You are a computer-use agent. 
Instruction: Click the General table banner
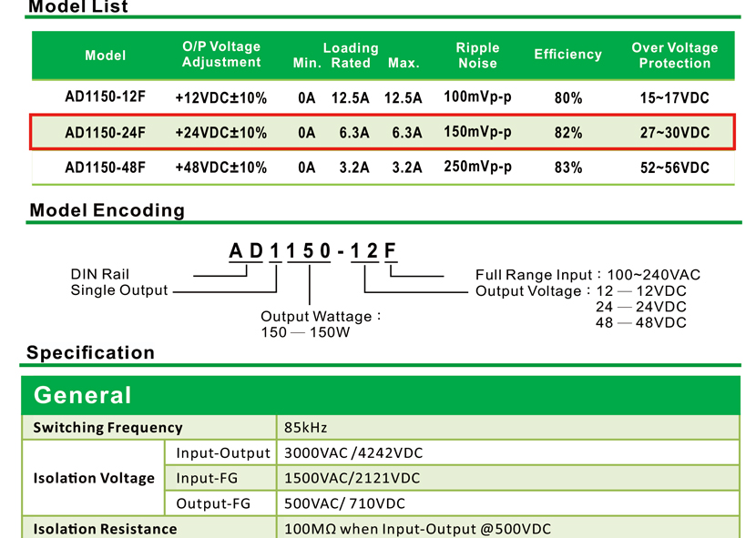(381, 395)
